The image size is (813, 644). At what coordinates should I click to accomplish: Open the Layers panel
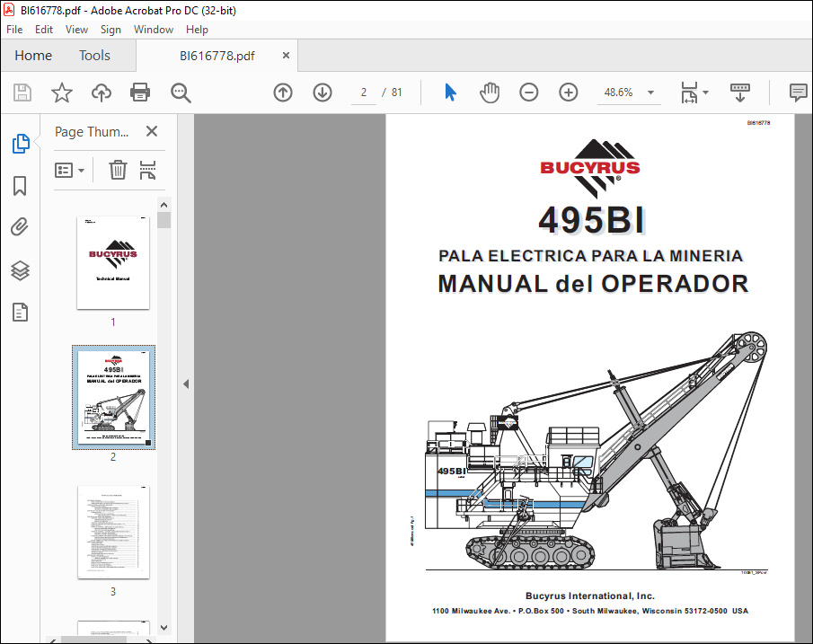click(x=20, y=270)
